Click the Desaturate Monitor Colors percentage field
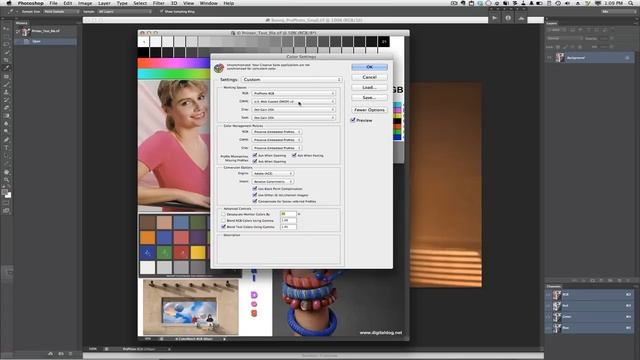This screenshot has height=360, width=640. pyautogui.click(x=288, y=214)
